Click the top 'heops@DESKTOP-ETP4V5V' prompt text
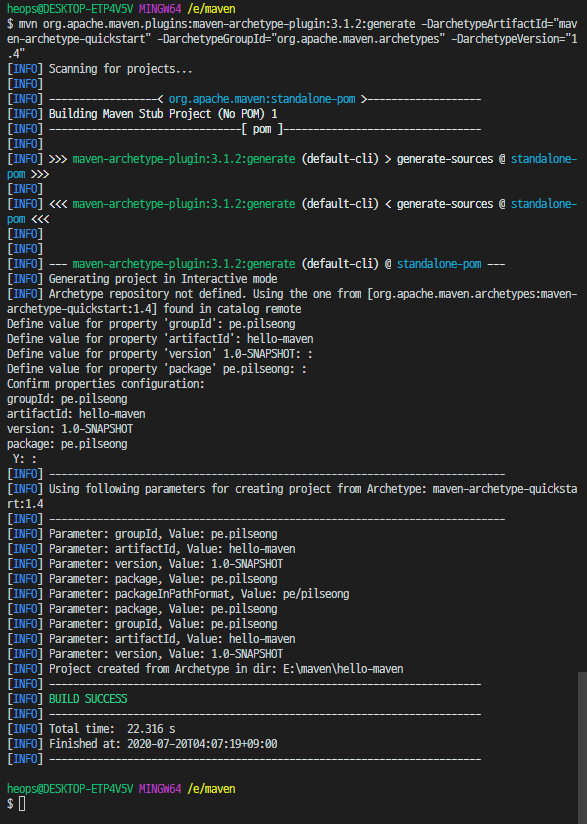Image resolution: width=587 pixels, height=824 pixels. pos(70,8)
